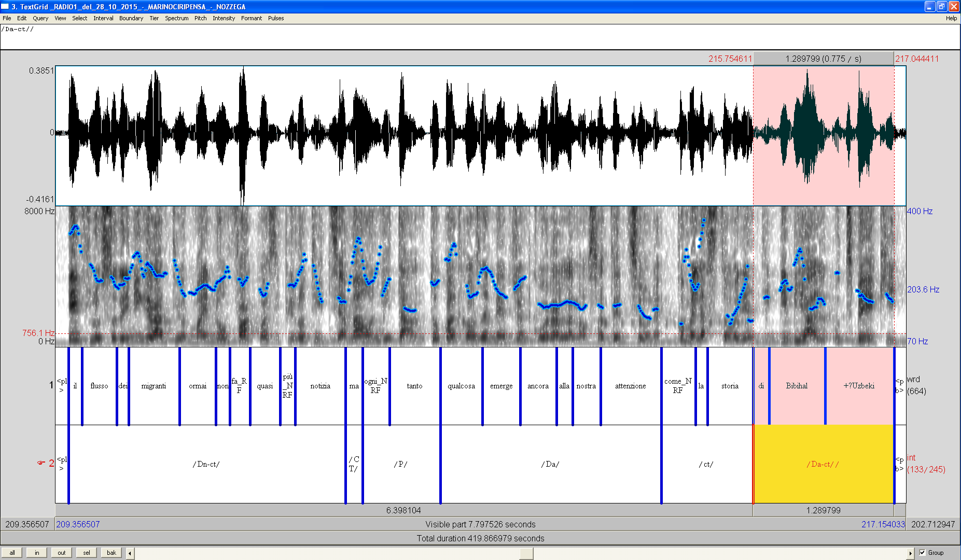This screenshot has height=560, width=961.
Task: Select the 'emerge' word interval
Action: [x=501, y=386]
